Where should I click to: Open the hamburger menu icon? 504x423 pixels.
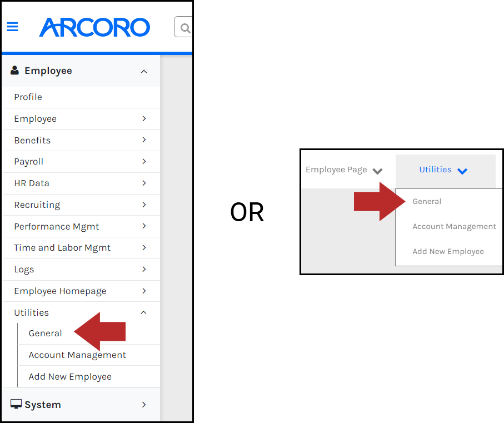pyautogui.click(x=13, y=27)
